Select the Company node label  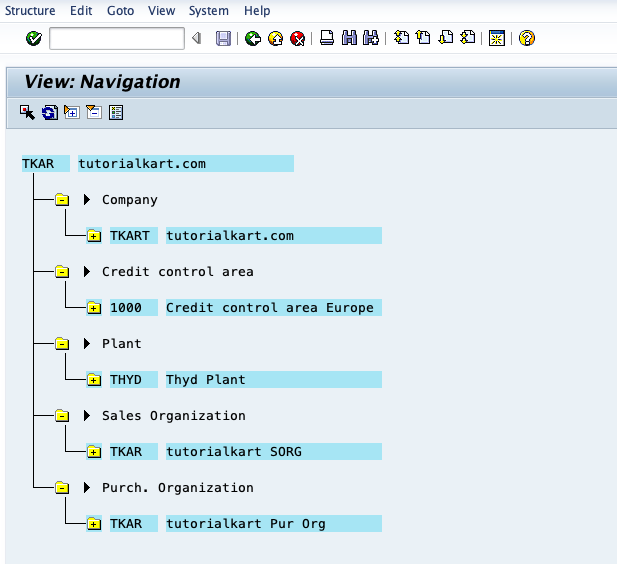130,200
